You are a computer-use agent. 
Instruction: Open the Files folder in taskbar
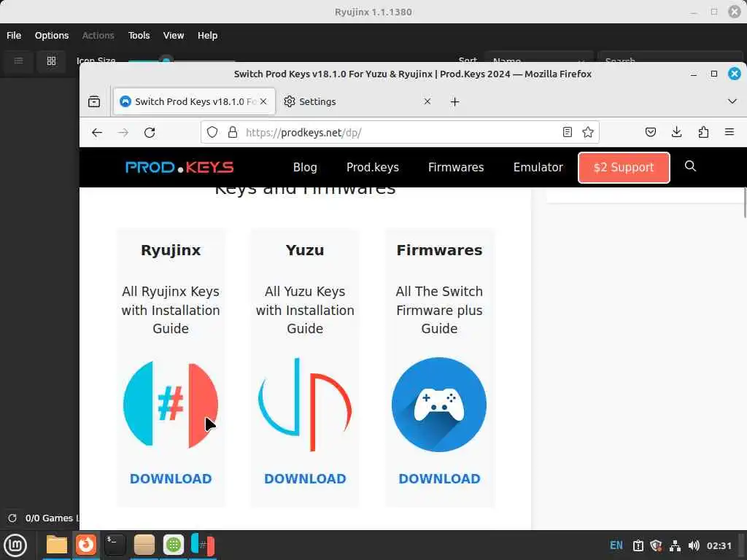pyautogui.click(x=57, y=545)
